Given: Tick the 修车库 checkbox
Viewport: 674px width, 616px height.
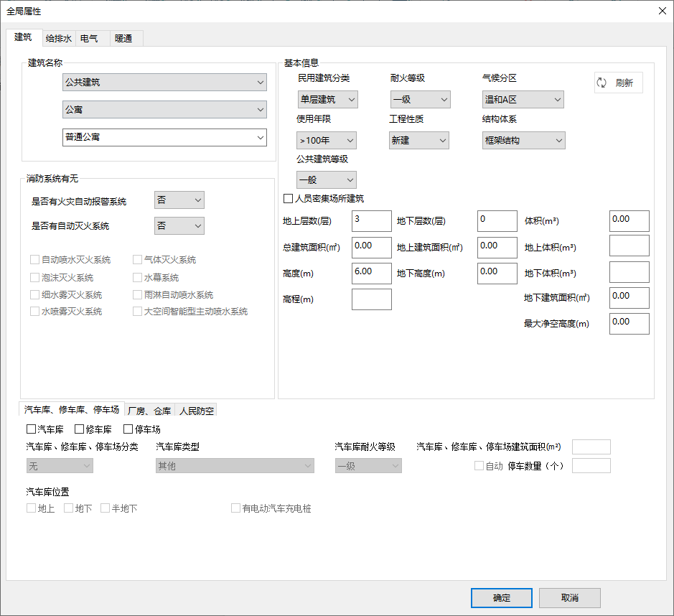Looking at the screenshot, I should click(80, 430).
